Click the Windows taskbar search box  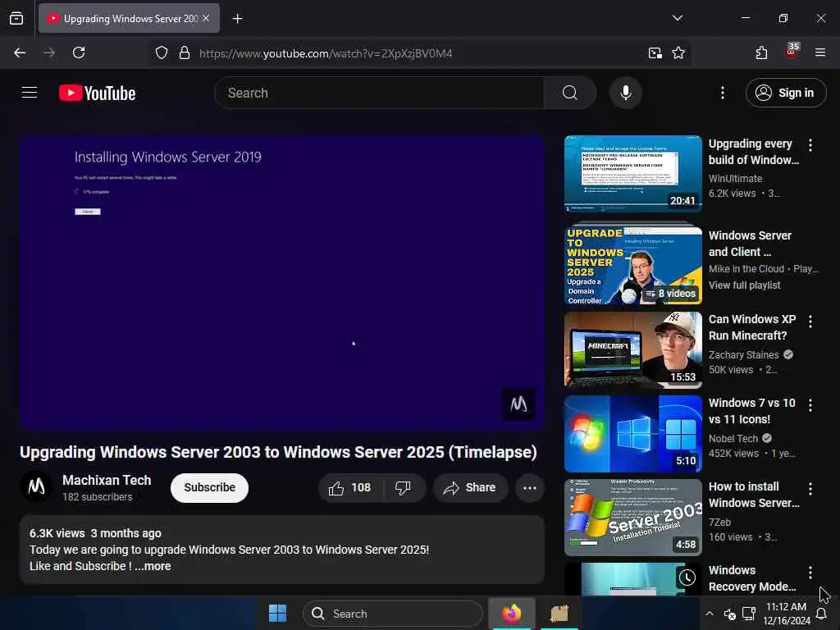pos(393,614)
